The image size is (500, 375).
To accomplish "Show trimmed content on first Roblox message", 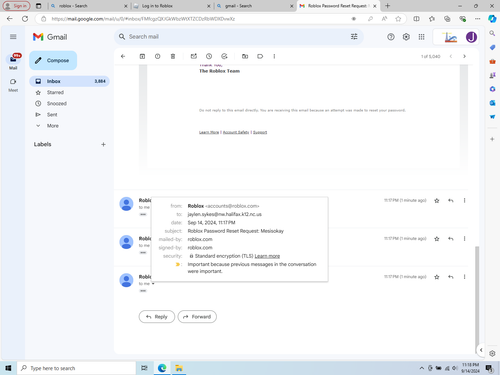I will [x=143, y=214].
